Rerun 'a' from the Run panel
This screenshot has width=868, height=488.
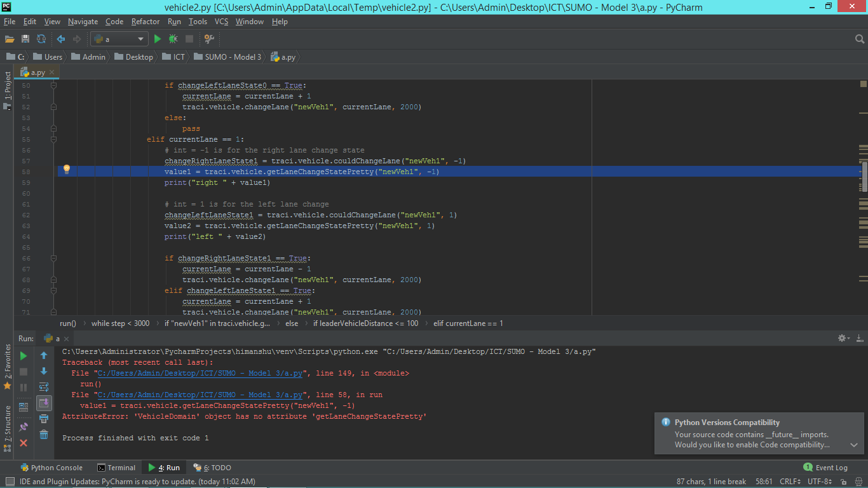click(x=24, y=356)
